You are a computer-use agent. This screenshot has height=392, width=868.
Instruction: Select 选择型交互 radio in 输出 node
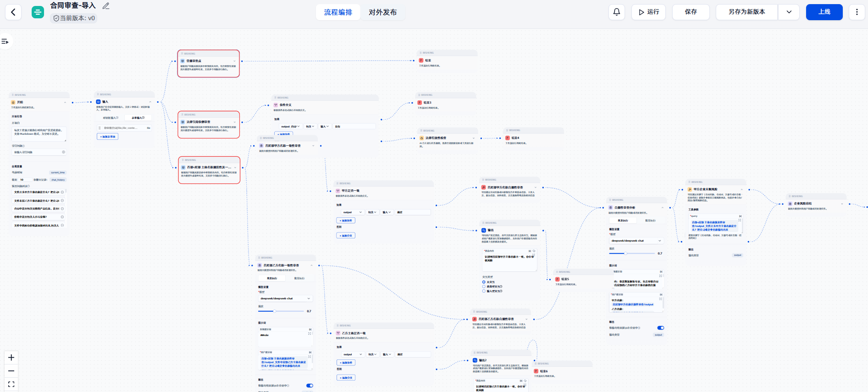(x=484, y=287)
